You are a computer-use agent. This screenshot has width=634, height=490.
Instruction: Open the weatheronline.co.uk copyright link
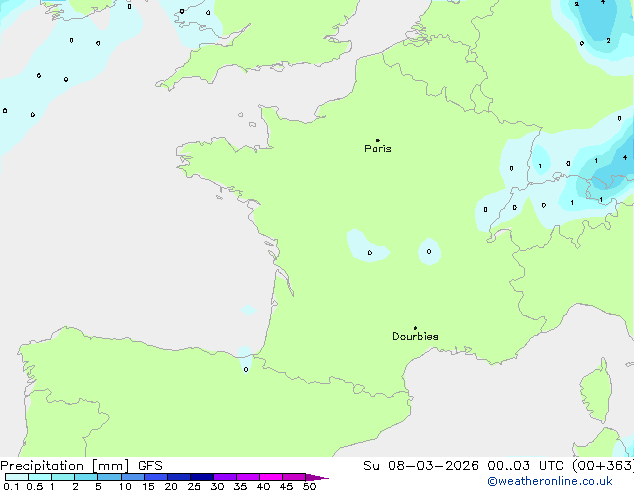[550, 481]
